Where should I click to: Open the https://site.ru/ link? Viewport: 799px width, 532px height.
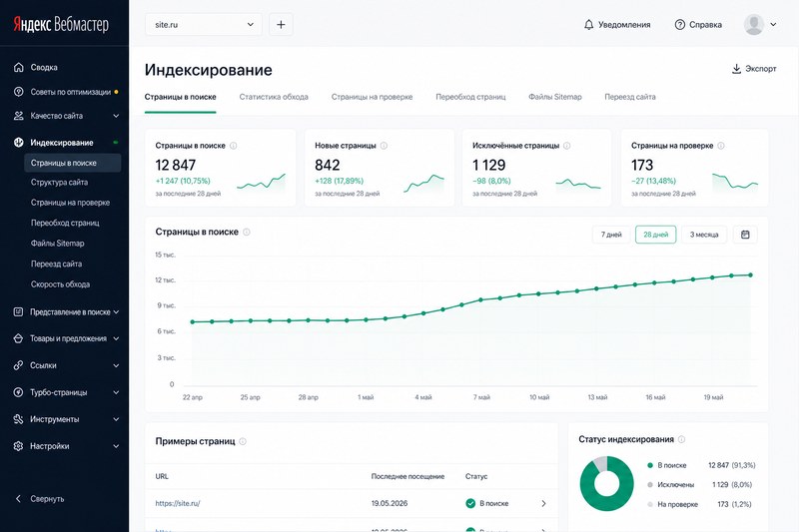point(178,503)
